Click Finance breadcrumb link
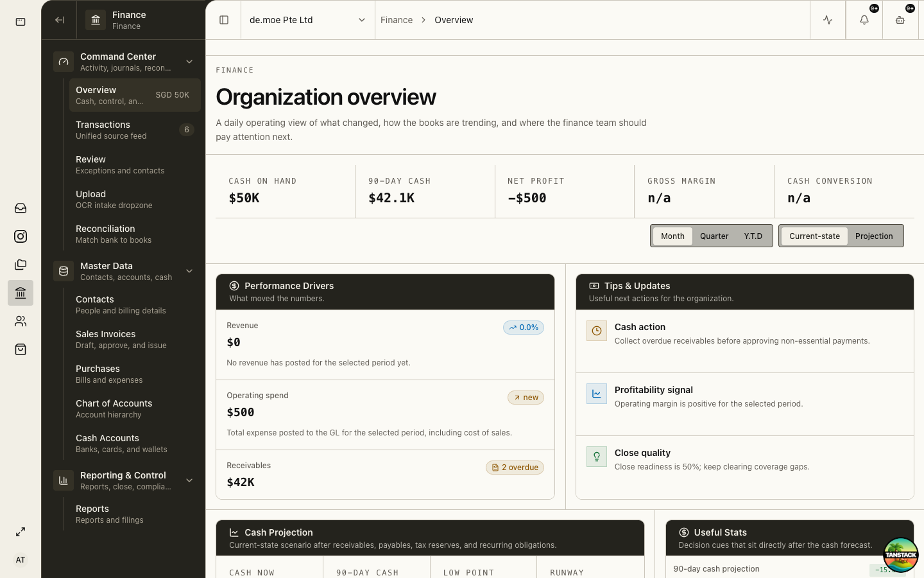924x578 pixels. (x=397, y=20)
